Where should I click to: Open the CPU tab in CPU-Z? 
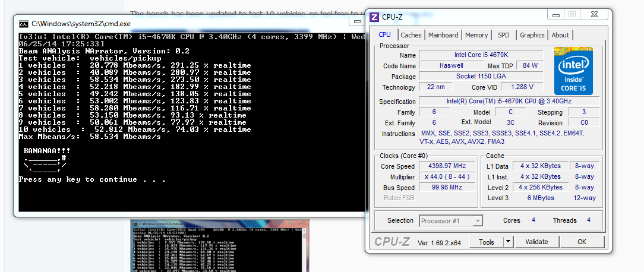[384, 35]
